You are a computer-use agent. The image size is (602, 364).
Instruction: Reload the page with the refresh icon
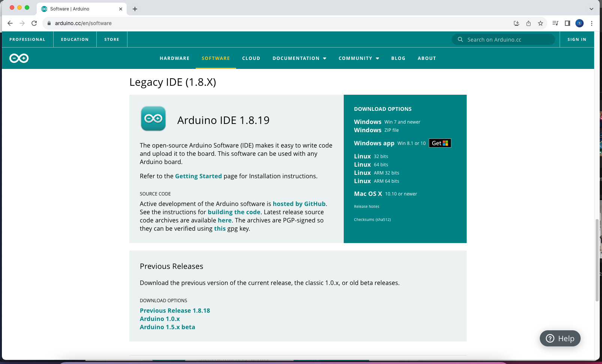34,23
